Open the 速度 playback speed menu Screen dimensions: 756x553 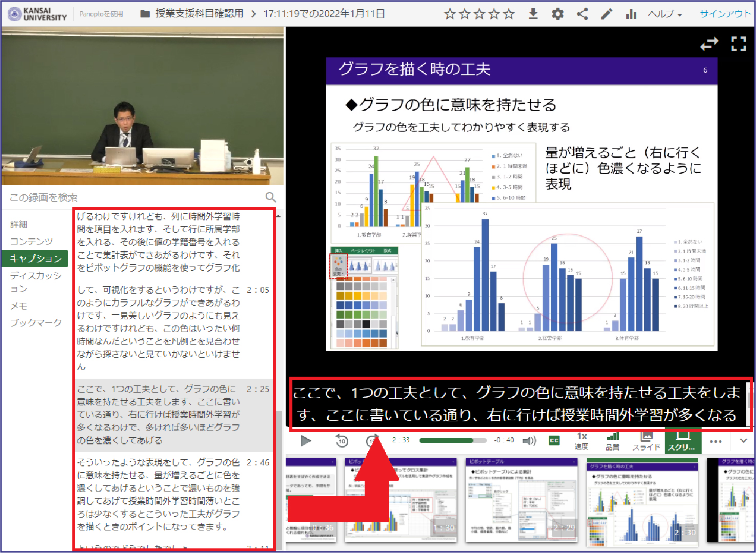[x=582, y=441]
